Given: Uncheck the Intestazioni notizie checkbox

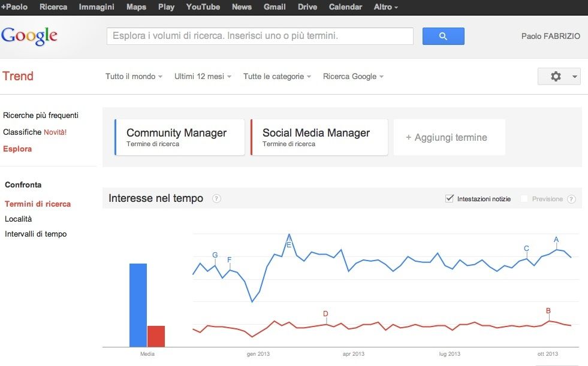Looking at the screenshot, I should point(450,199).
